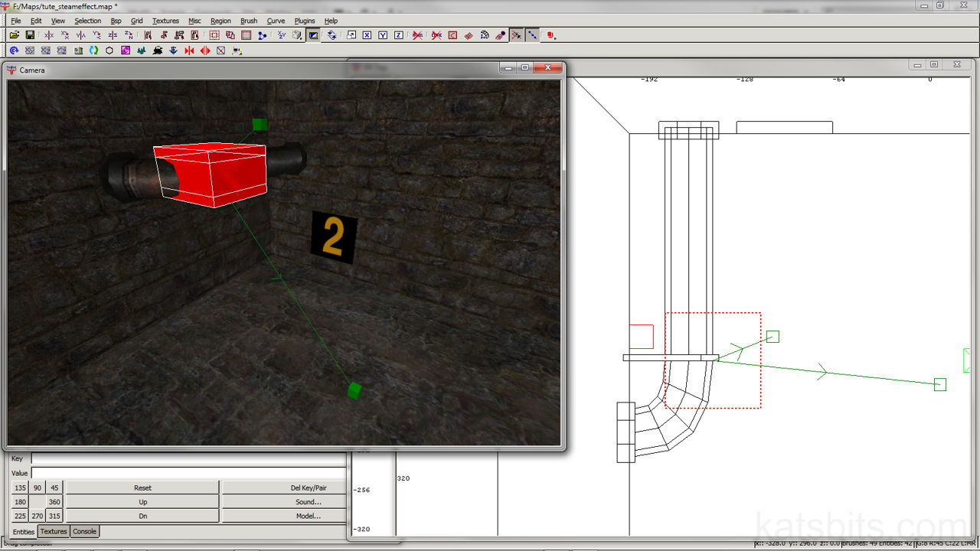Open the Textures menu

165,21
